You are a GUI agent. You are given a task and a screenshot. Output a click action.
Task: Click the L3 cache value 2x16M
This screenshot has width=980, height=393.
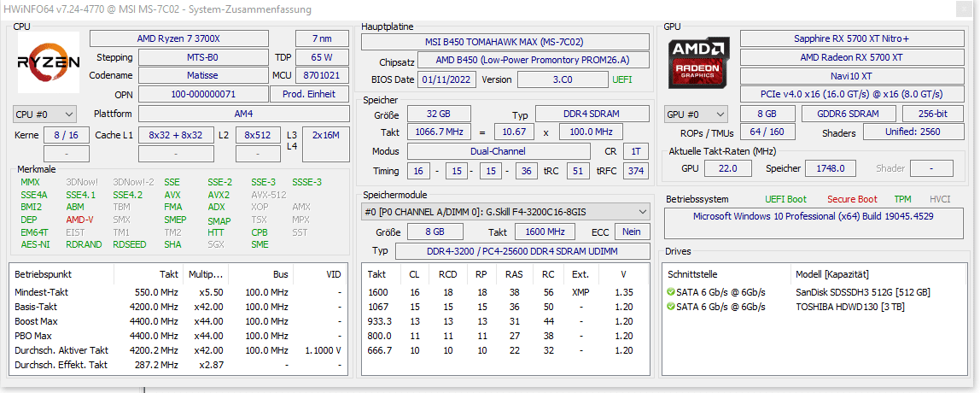[x=325, y=144]
